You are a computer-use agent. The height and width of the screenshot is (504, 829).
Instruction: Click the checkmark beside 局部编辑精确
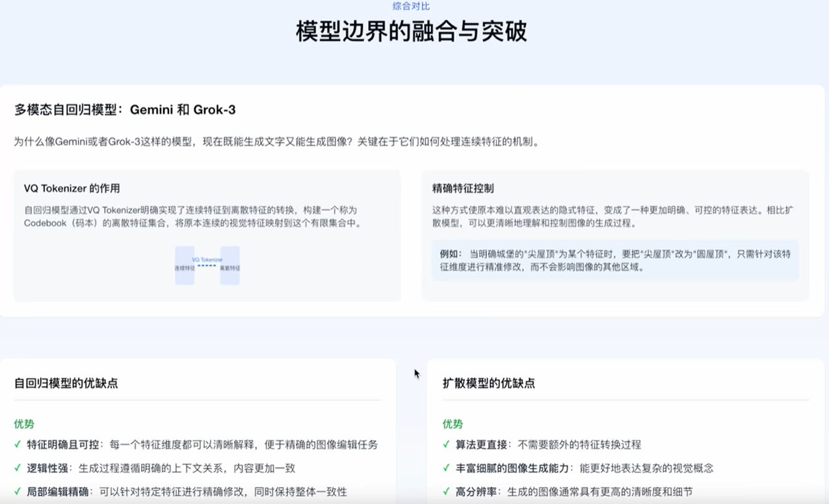(x=18, y=492)
